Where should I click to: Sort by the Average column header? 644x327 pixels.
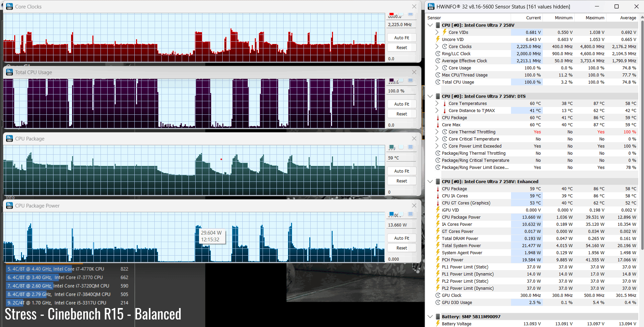coord(622,18)
